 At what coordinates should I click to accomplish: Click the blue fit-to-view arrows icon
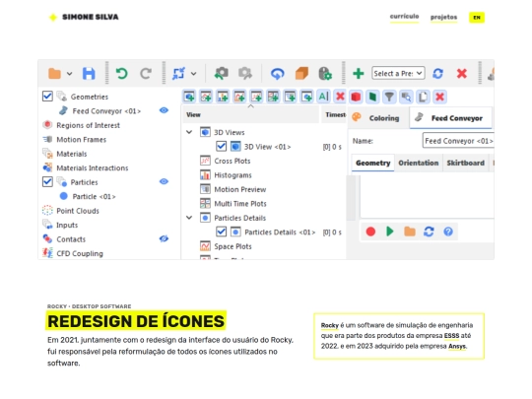coord(178,73)
